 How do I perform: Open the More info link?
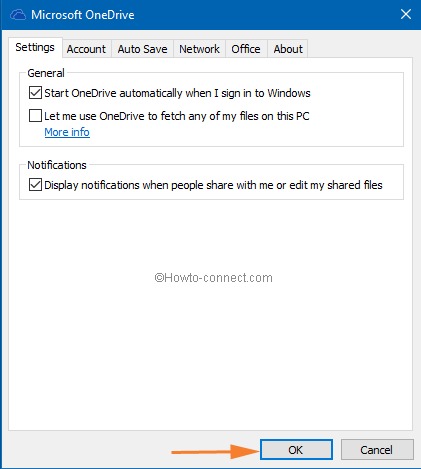(x=67, y=132)
